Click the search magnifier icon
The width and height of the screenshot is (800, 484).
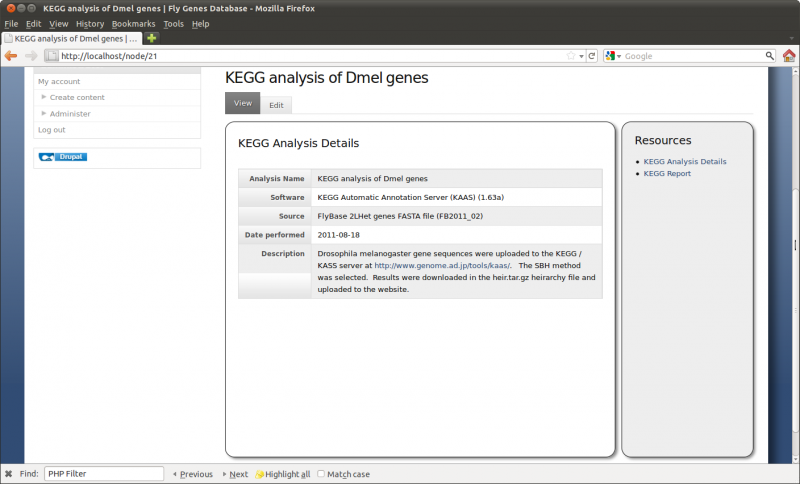pyautogui.click(x=769, y=56)
